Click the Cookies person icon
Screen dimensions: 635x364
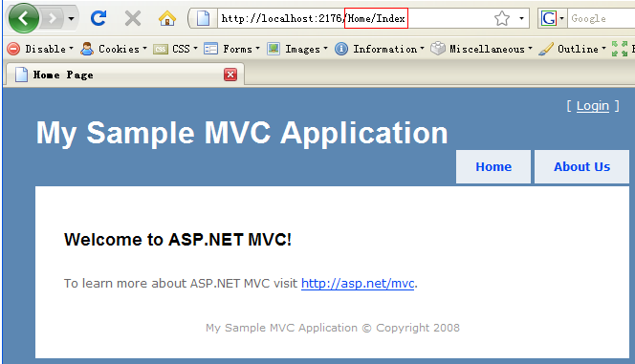[x=87, y=49]
